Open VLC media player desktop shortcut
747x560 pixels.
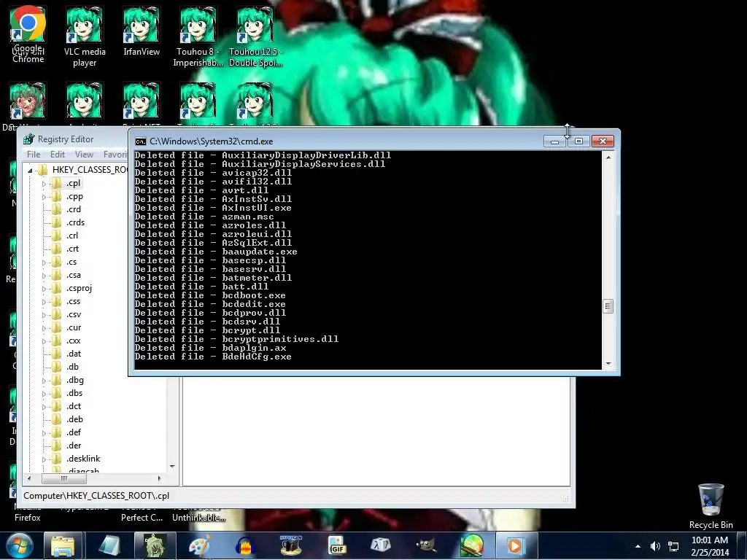pos(85,37)
